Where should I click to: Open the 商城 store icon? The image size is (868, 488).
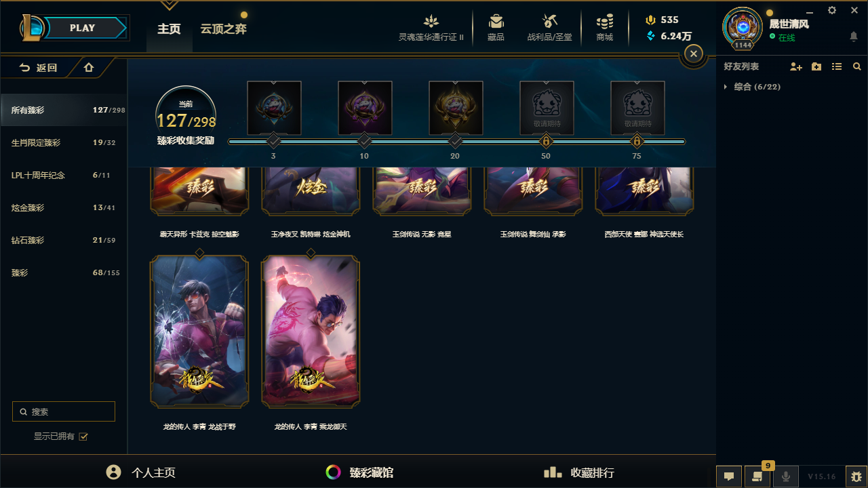pyautogui.click(x=605, y=21)
